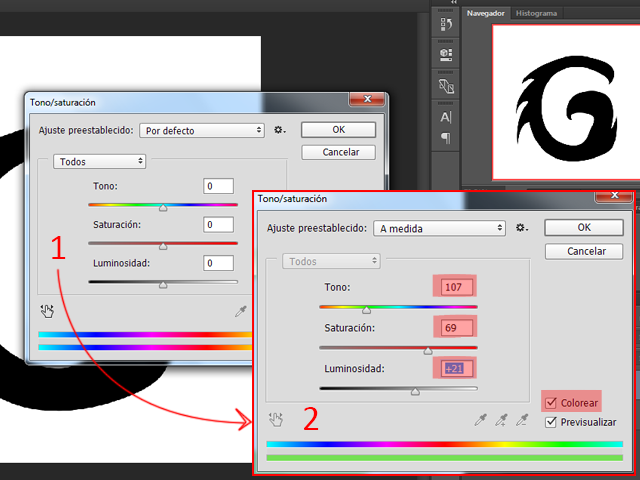Open Todos channel dropdown in dialog 1
The height and width of the screenshot is (480, 640).
coord(100,162)
